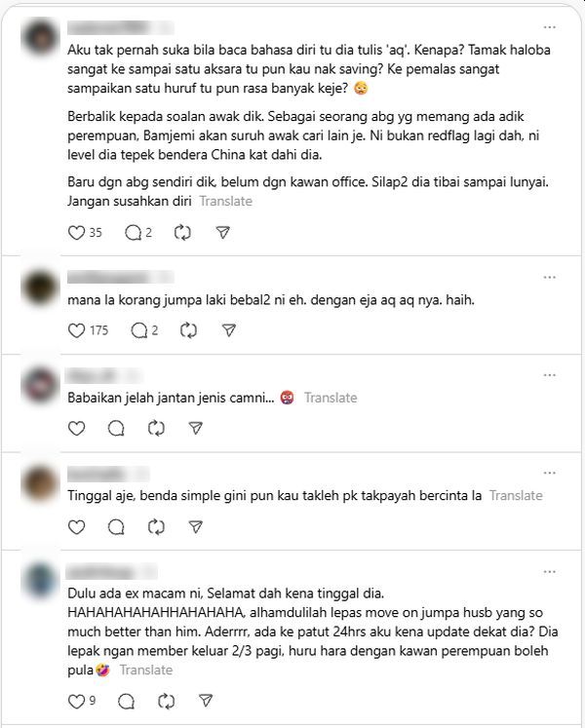The image size is (585, 728).
Task: Repost the first comment about bahasa diri
Action: (x=182, y=233)
